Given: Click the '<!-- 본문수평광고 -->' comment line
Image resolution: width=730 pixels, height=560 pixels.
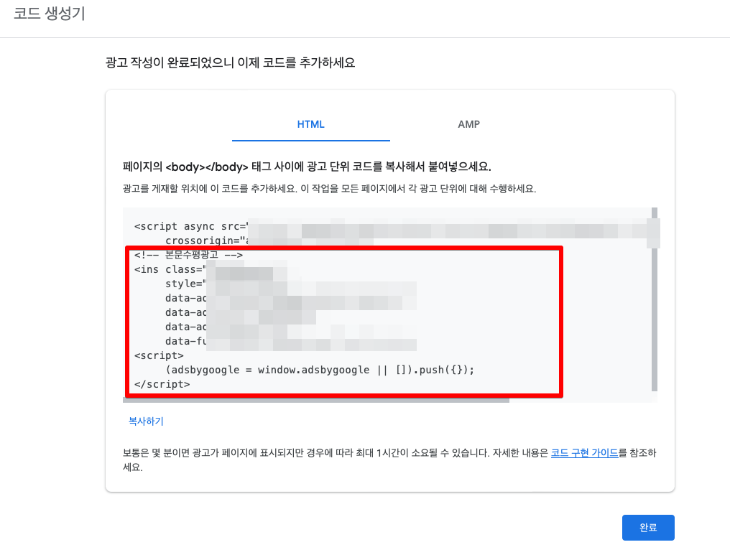Looking at the screenshot, I should (188, 255).
